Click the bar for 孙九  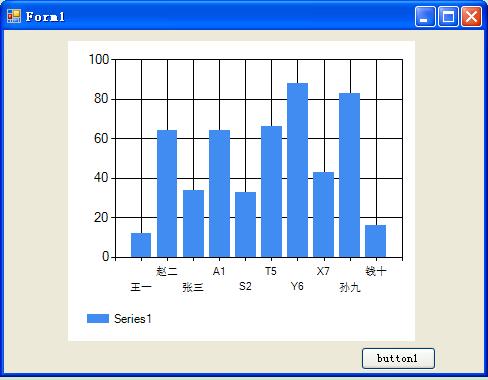tap(349, 175)
